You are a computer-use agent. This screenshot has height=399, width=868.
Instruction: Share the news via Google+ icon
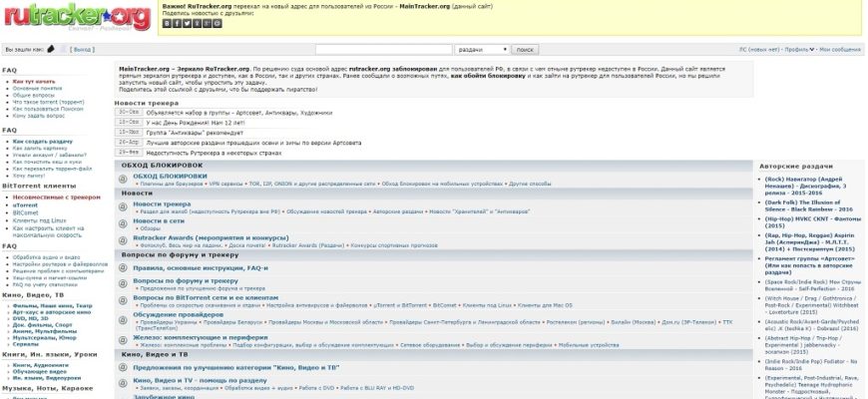[x=208, y=23]
